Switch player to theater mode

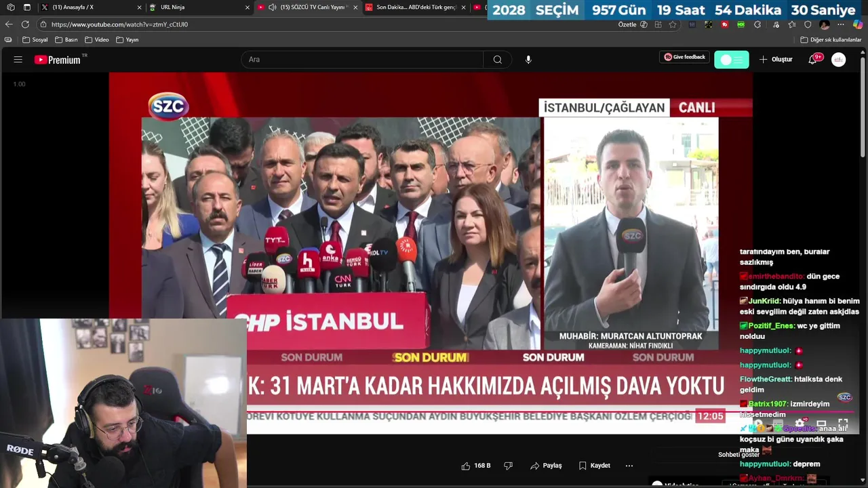821,424
